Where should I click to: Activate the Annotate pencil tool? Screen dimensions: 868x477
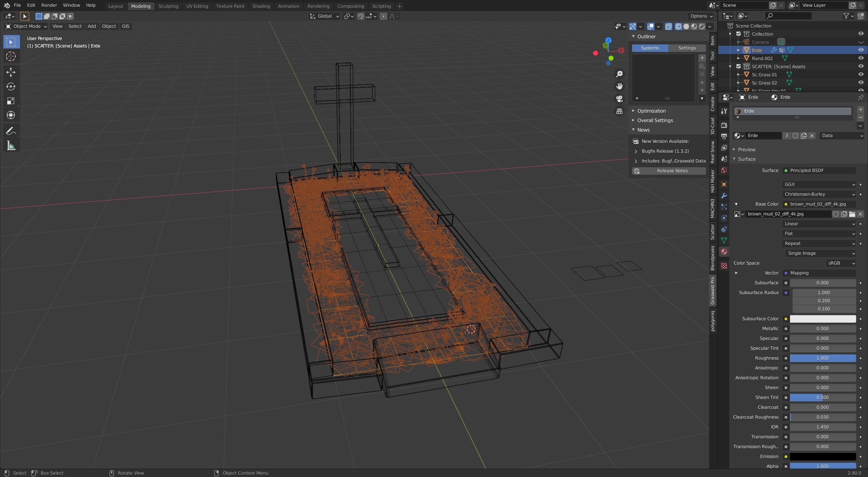[x=11, y=131]
